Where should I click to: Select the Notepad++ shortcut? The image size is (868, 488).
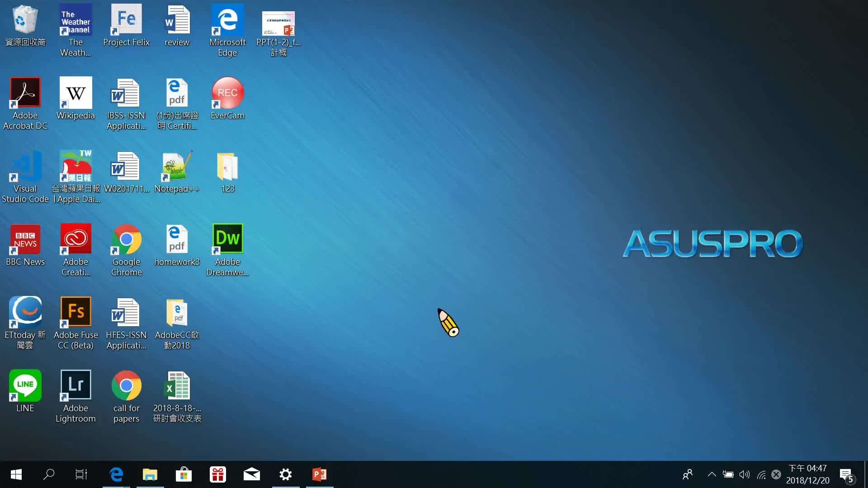[x=177, y=172]
